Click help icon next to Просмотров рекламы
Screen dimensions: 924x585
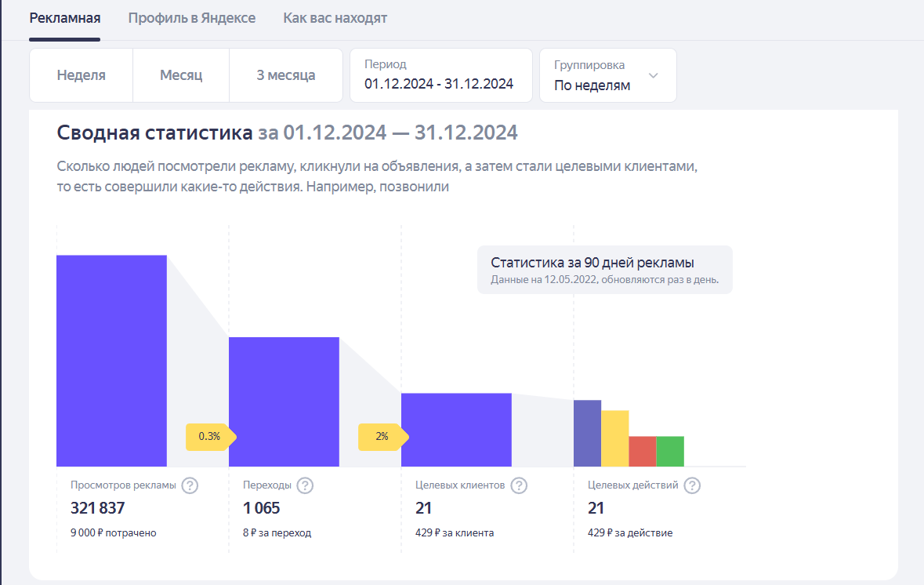[190, 485]
